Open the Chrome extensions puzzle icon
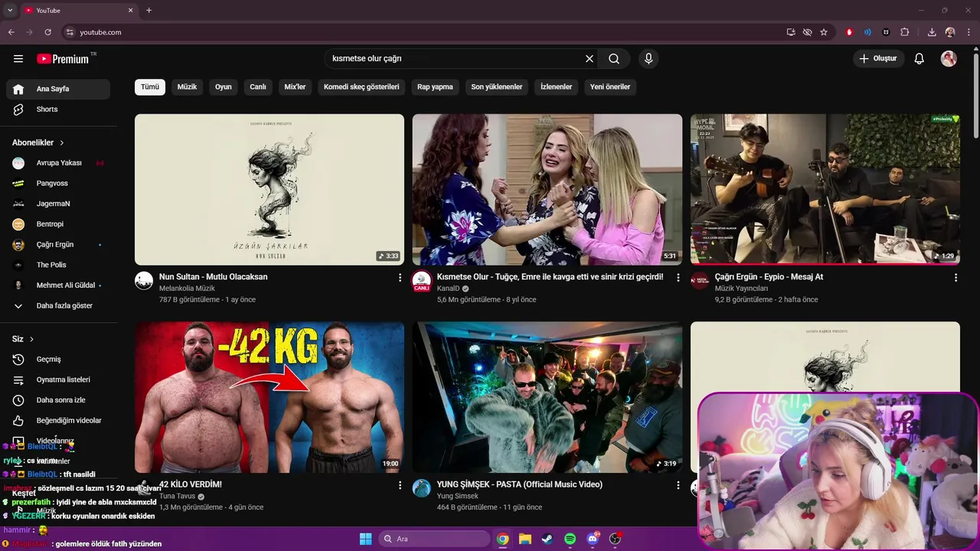Image resolution: width=980 pixels, height=551 pixels. click(905, 32)
